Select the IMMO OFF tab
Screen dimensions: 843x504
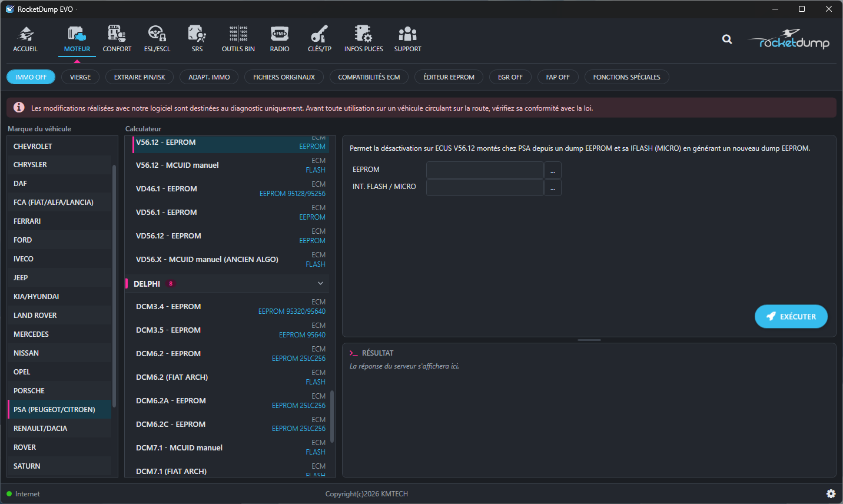click(31, 77)
